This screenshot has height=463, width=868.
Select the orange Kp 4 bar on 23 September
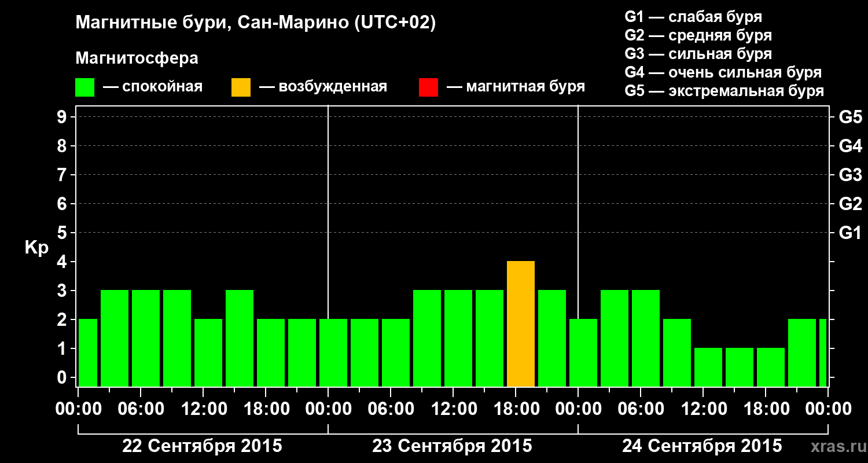tap(521, 324)
